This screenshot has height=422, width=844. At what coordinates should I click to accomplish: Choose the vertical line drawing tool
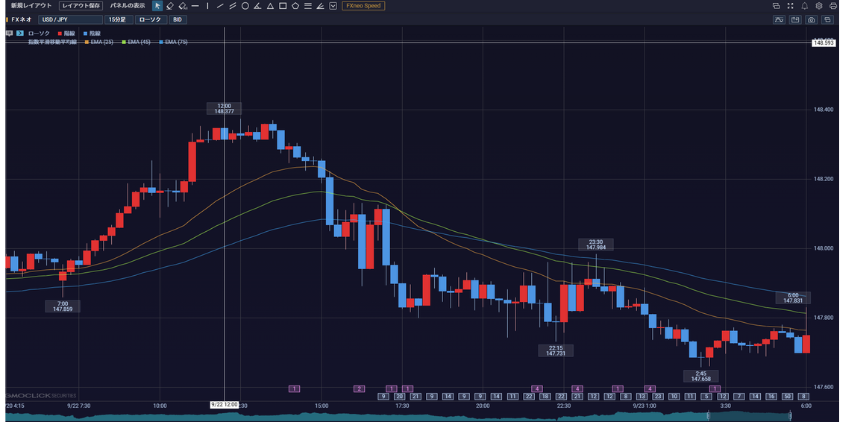point(207,6)
